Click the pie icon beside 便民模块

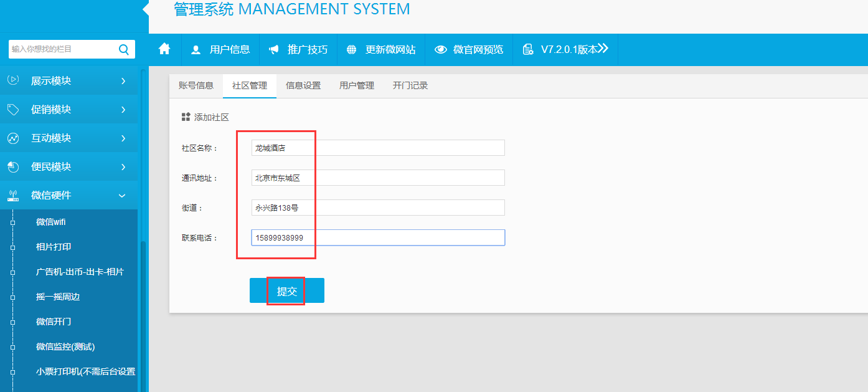(x=12, y=166)
